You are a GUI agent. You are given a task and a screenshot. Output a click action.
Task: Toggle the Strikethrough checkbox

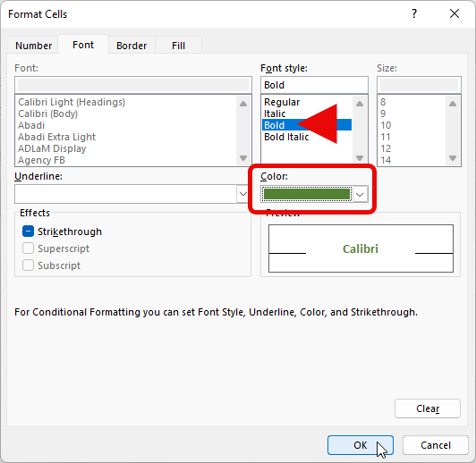(28, 231)
